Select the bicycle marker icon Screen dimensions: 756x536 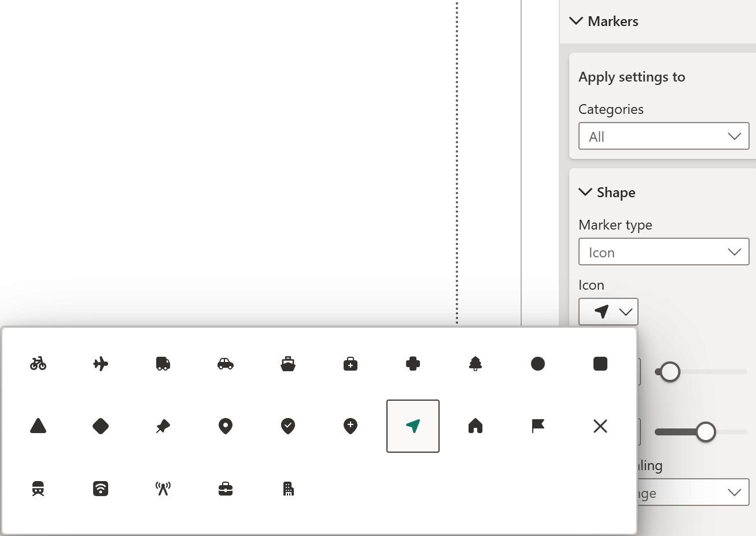click(38, 364)
